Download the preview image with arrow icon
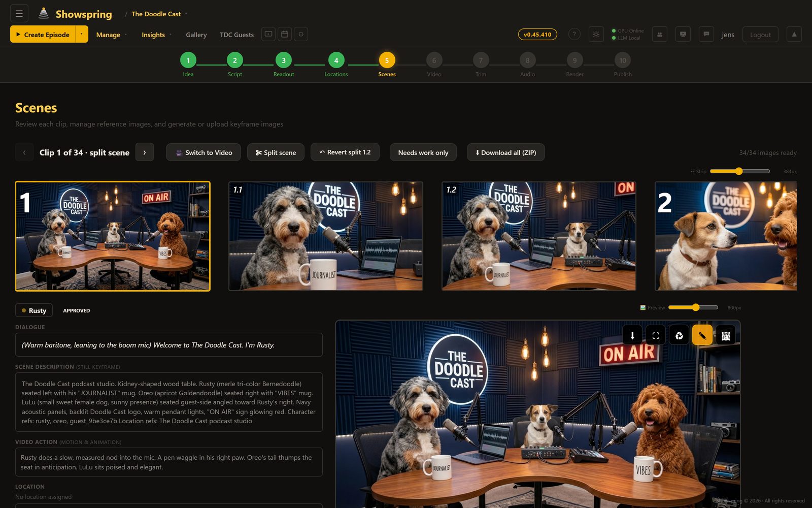This screenshot has width=812, height=508. pos(632,335)
